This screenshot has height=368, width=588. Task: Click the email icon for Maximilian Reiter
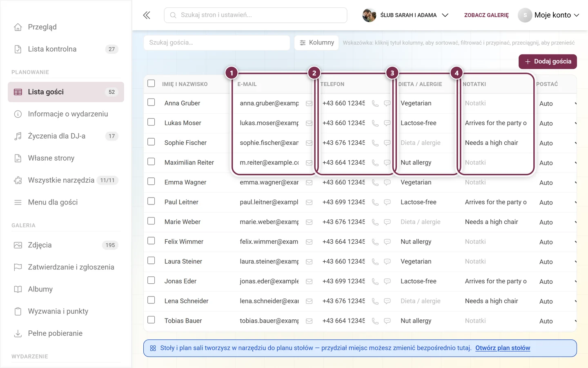point(309,163)
